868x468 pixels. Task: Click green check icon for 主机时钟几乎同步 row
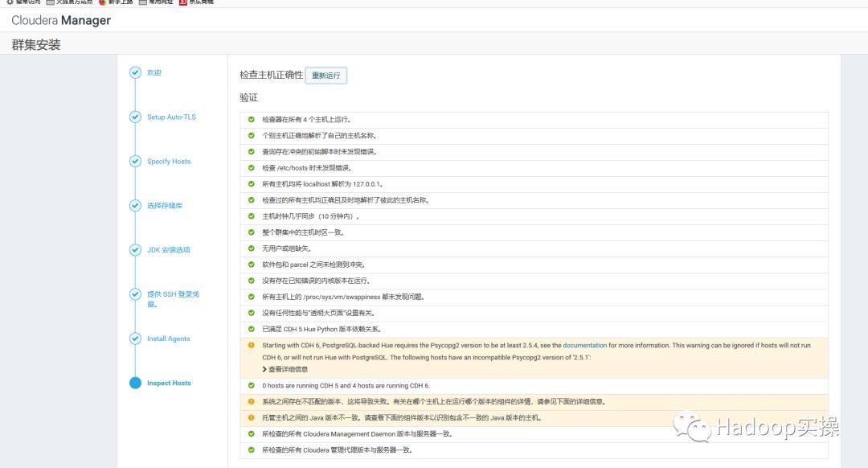(x=252, y=216)
